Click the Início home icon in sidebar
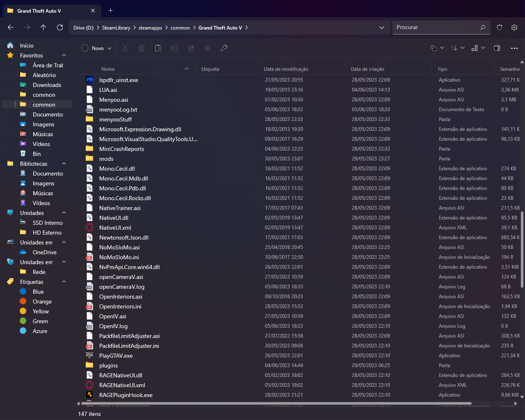The height and width of the screenshot is (420, 525). 10,46
